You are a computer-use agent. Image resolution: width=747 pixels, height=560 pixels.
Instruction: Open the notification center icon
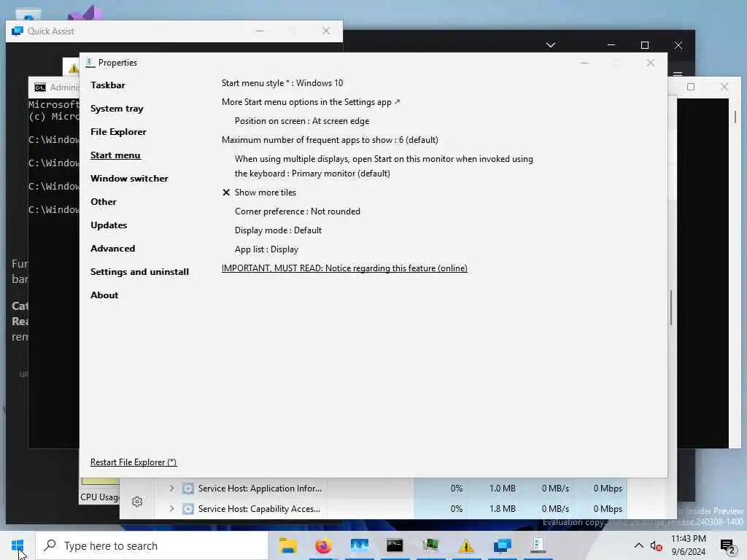tap(727, 546)
